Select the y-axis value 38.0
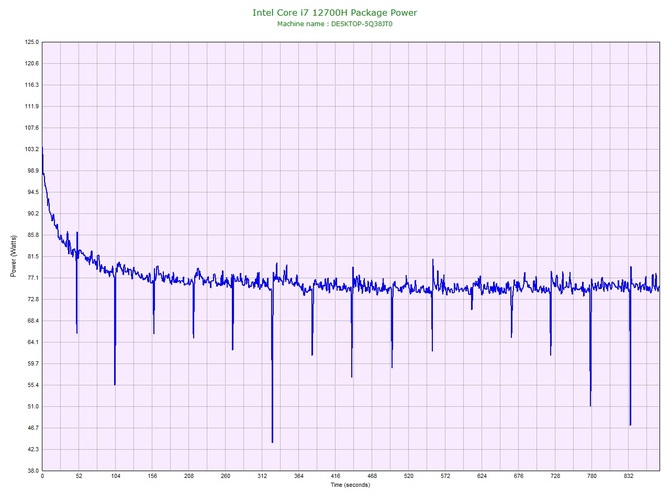This screenshot has width=670, height=502. click(x=34, y=470)
